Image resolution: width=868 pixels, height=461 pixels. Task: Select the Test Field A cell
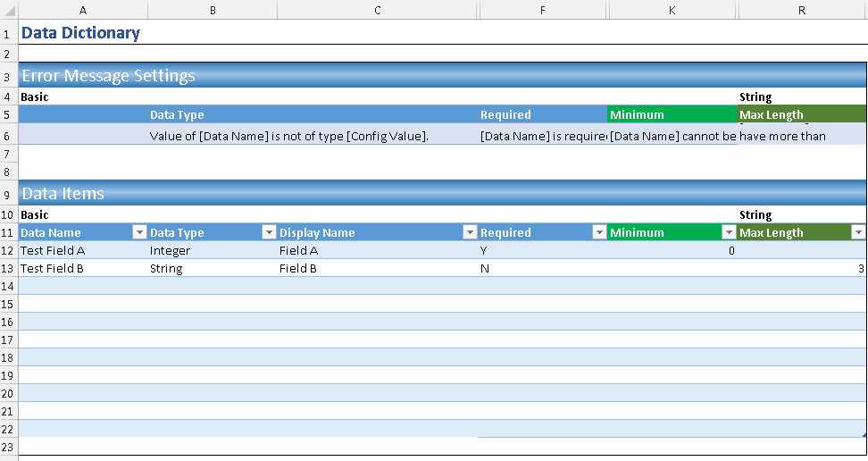(x=53, y=250)
